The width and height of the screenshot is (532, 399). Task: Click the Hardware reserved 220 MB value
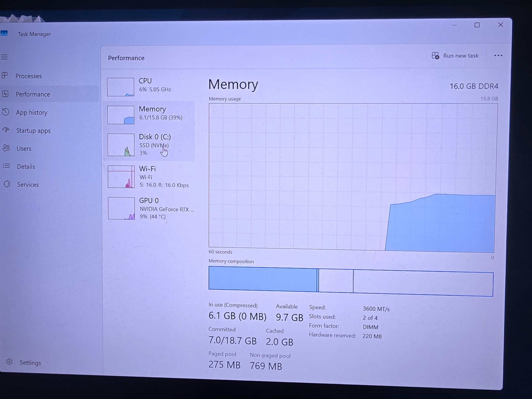(372, 336)
